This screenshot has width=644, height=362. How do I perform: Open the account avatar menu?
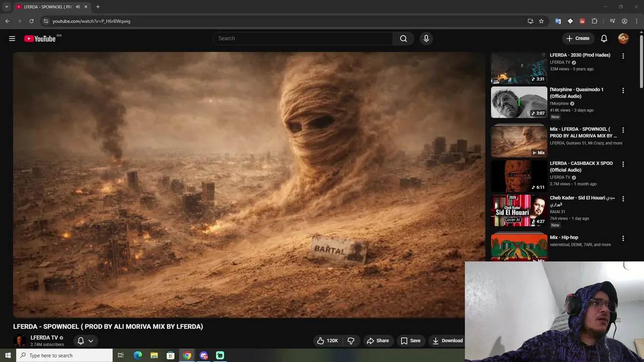[x=623, y=39]
